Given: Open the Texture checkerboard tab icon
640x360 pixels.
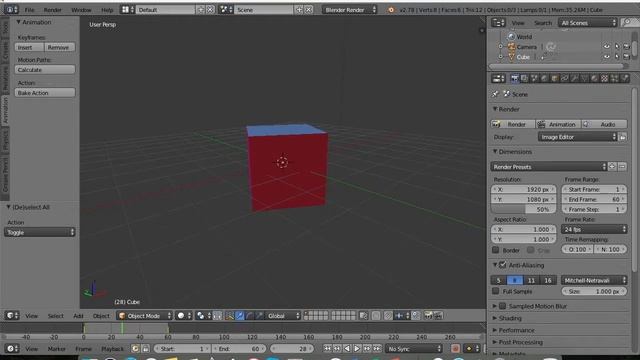Looking at the screenshot, I should click(604, 78).
